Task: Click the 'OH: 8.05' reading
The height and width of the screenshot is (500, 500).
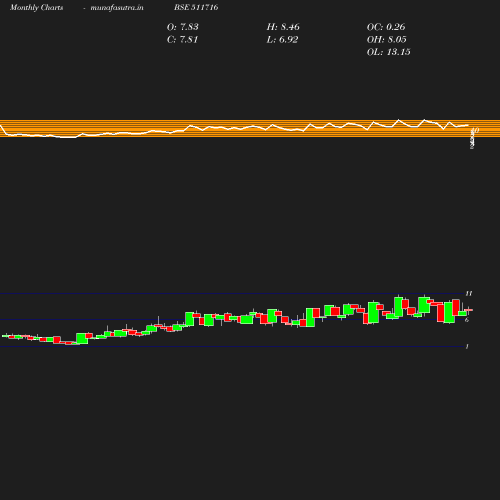Action: (x=387, y=39)
